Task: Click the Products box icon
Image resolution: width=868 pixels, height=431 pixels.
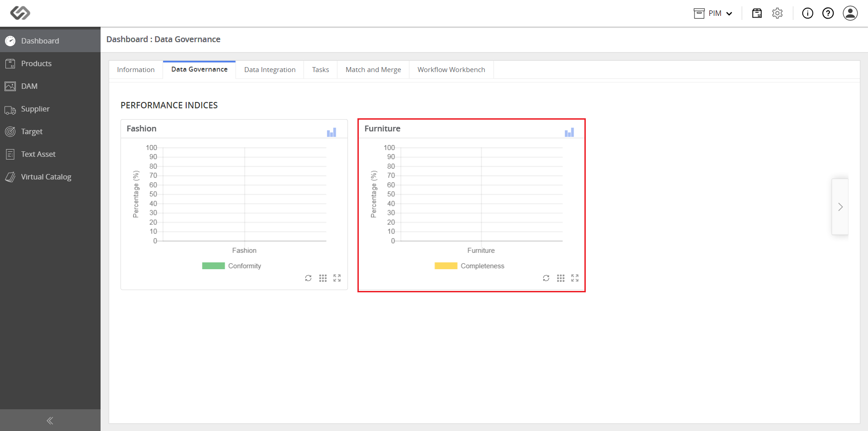Action: tap(10, 63)
